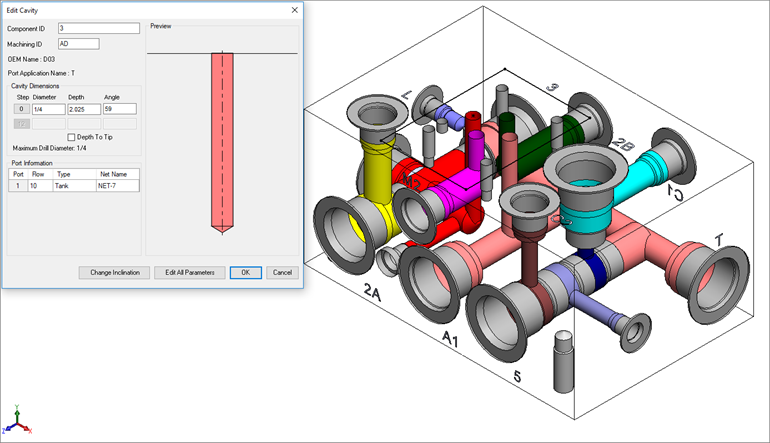
Task: Confirm the dialog with OK
Action: pyautogui.click(x=245, y=272)
